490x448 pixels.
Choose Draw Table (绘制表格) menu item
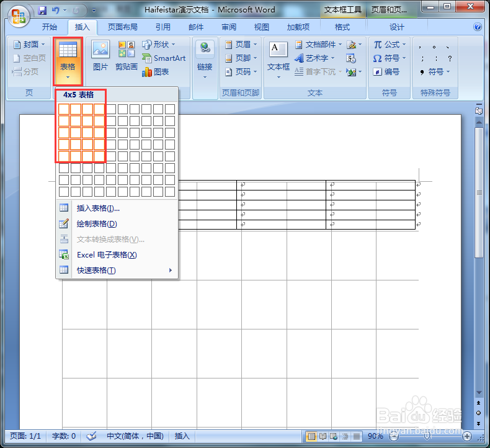pyautogui.click(x=117, y=224)
